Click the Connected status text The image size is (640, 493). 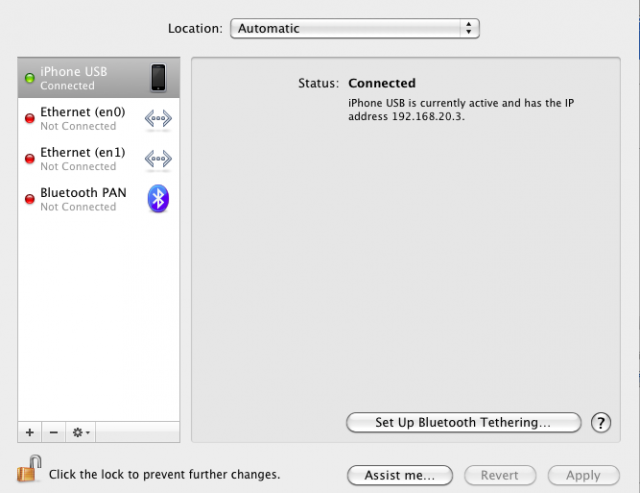point(382,83)
